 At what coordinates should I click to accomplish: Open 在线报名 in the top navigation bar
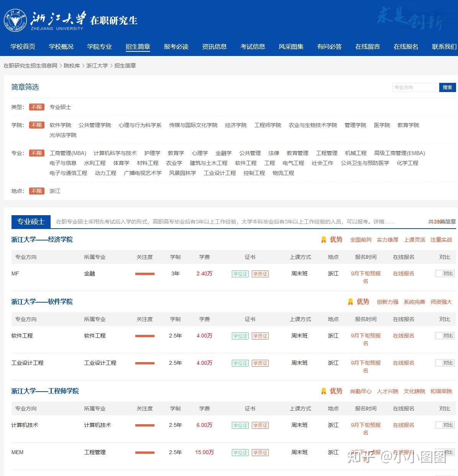point(406,46)
